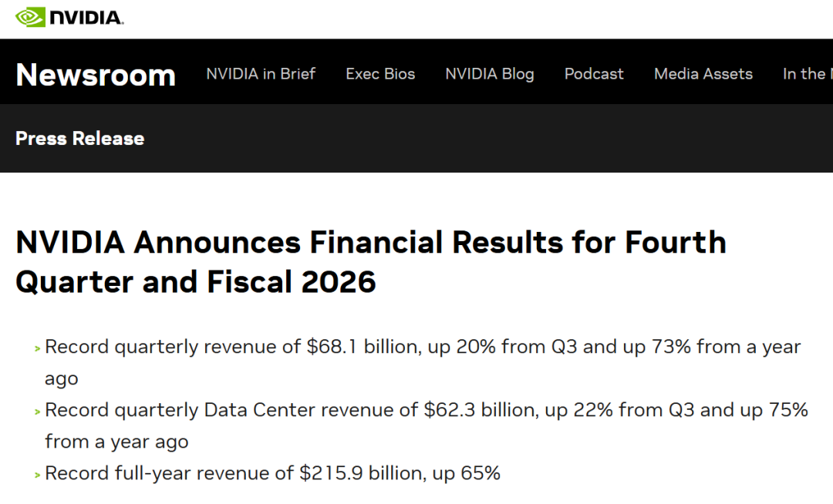The image size is (833, 504).
Task: Open the Media Assets section
Action: tap(703, 74)
